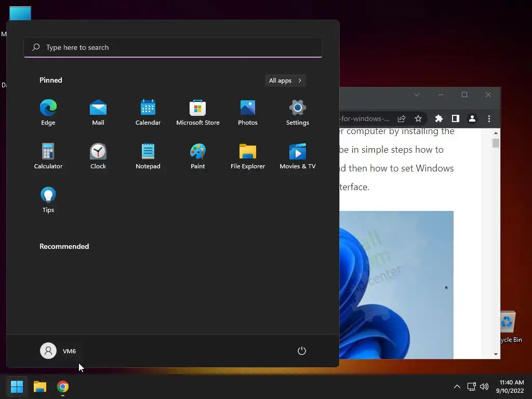Open the Calendar app
This screenshot has height=399, width=532.
(148, 113)
